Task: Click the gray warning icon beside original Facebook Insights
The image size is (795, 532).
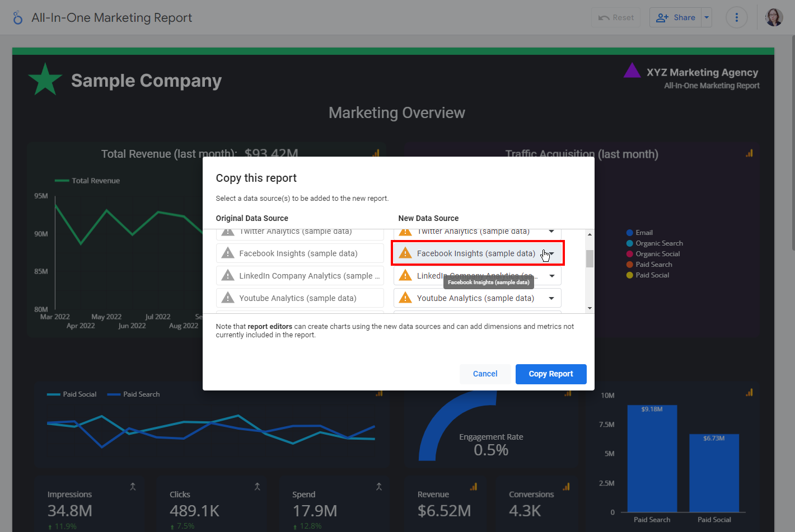Action: 228,253
